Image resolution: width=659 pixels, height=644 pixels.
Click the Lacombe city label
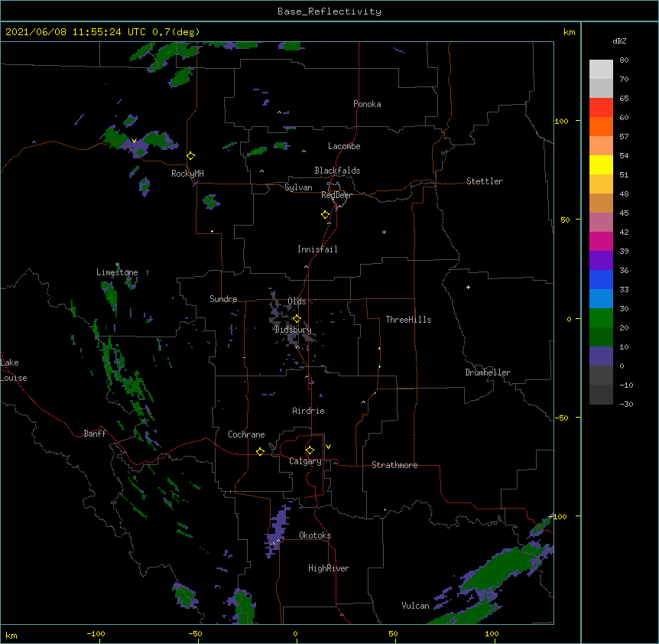pyautogui.click(x=344, y=146)
